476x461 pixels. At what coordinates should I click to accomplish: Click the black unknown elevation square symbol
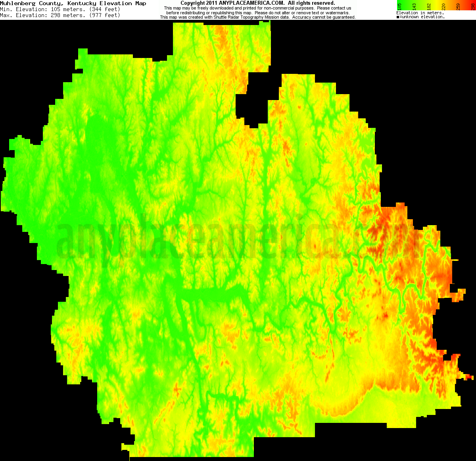(x=397, y=16)
